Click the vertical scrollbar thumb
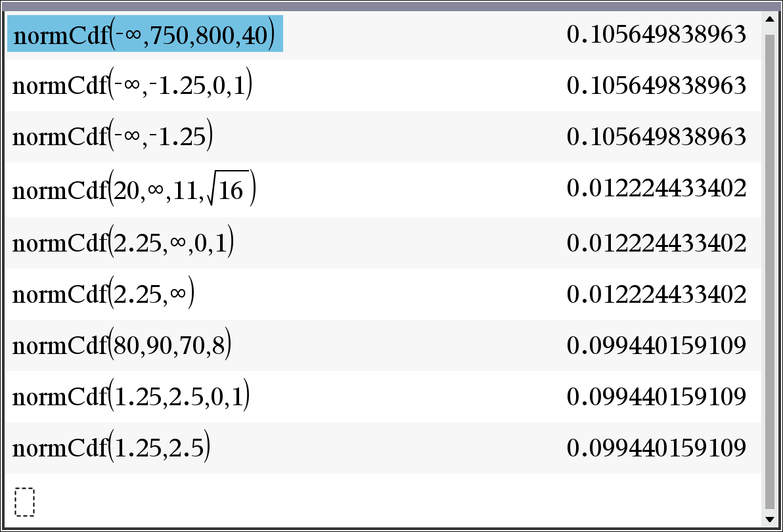The image size is (783, 532). coord(770,269)
